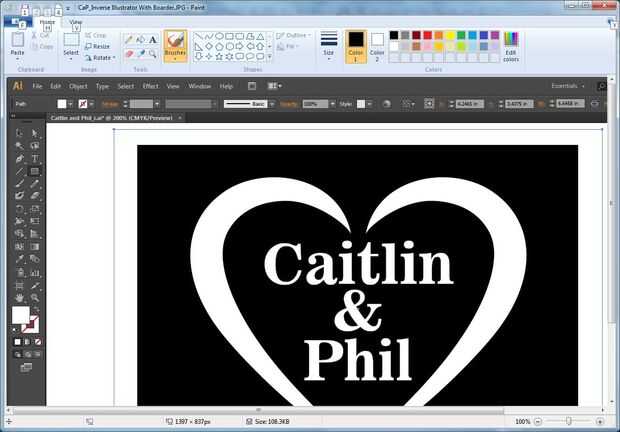Click the Brushes button in the ribbon
The image size is (620, 432).
tap(175, 46)
